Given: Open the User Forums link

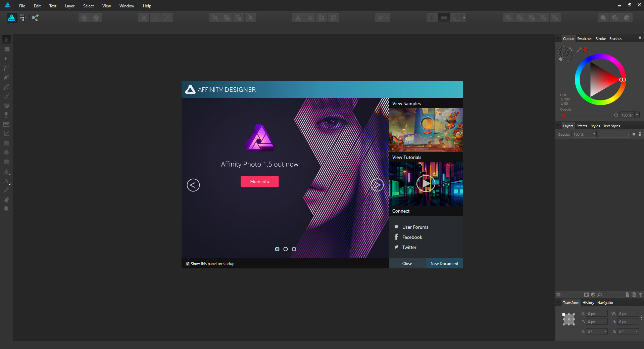Looking at the screenshot, I should (x=415, y=227).
